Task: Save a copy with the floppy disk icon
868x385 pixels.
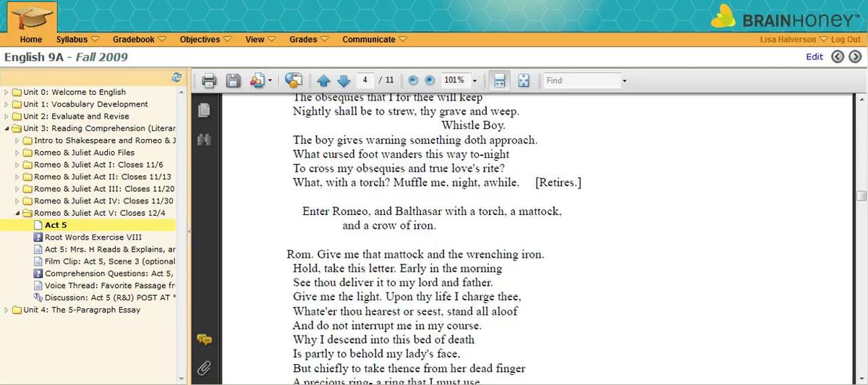Action: point(233,80)
